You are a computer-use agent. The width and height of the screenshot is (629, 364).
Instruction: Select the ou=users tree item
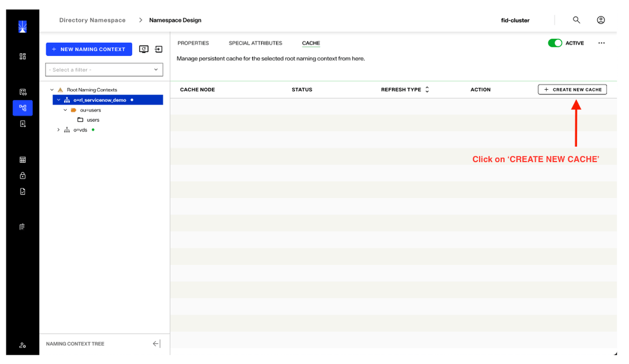[x=90, y=110]
